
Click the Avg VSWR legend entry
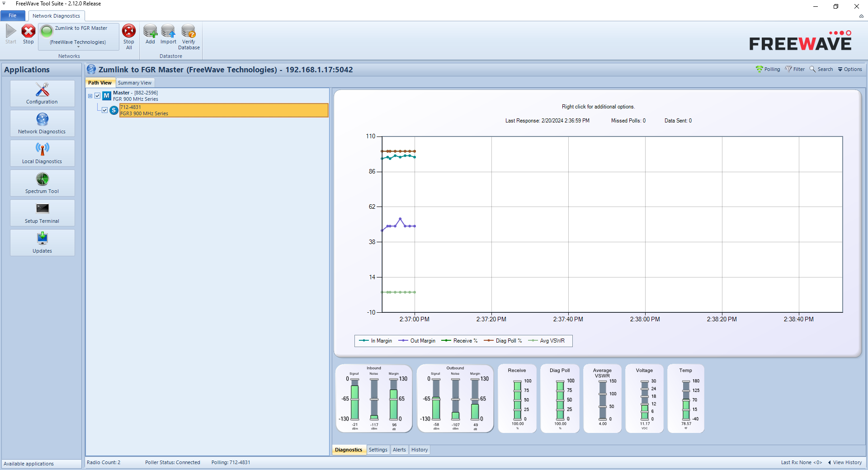546,341
